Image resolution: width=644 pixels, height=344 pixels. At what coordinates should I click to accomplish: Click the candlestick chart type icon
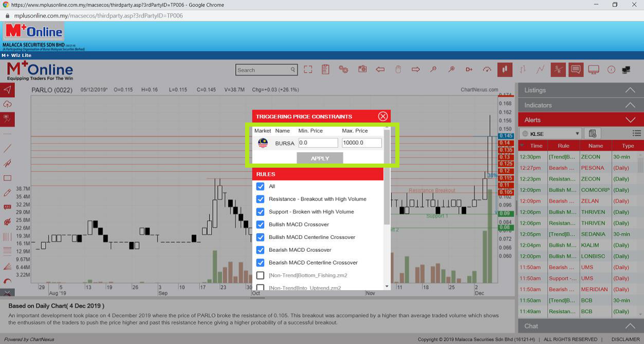point(505,69)
